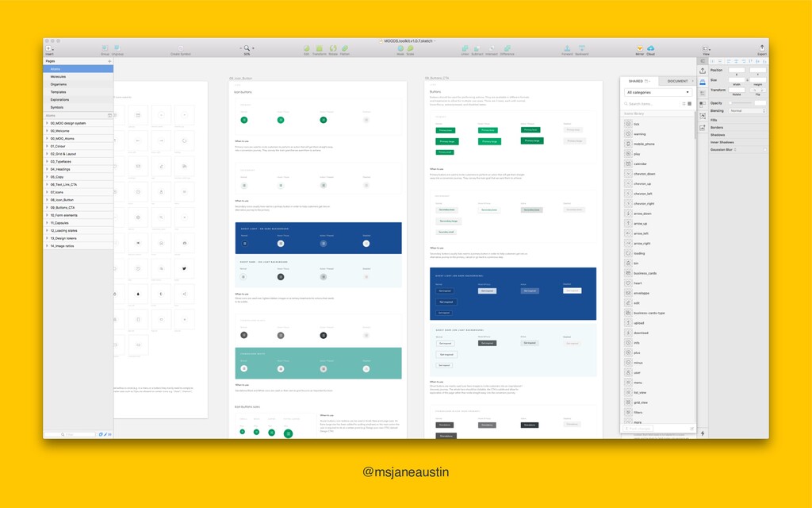Expand the 09_Buttons_CTA layer group
Image resolution: width=812 pixels, height=508 pixels.
47,207
